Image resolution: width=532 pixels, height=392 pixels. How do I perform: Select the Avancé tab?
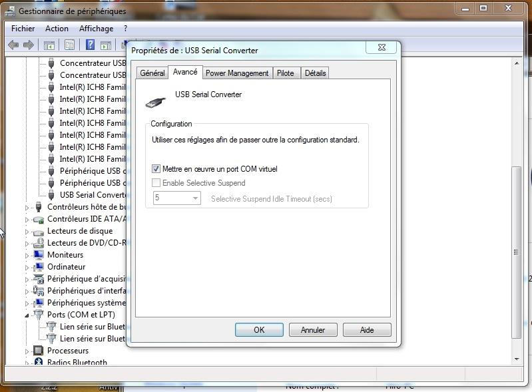[x=185, y=72]
